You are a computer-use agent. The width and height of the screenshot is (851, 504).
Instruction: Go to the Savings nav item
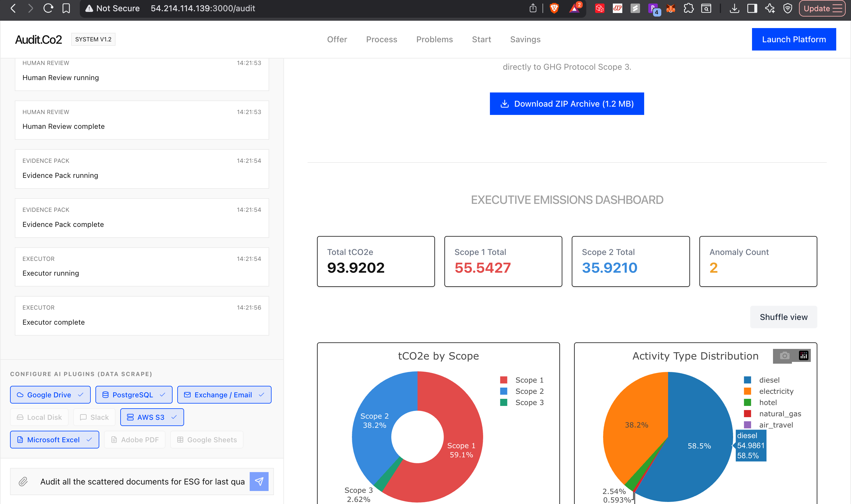pos(525,39)
